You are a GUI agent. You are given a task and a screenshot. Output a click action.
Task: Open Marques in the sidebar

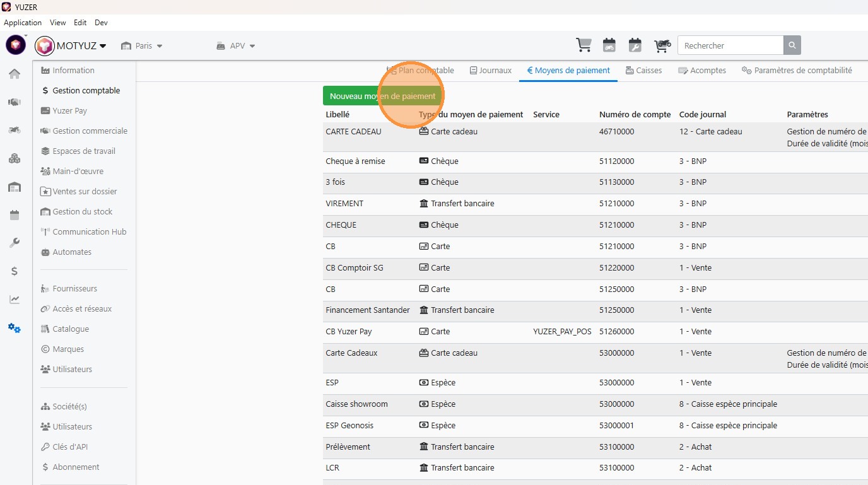(x=62, y=349)
